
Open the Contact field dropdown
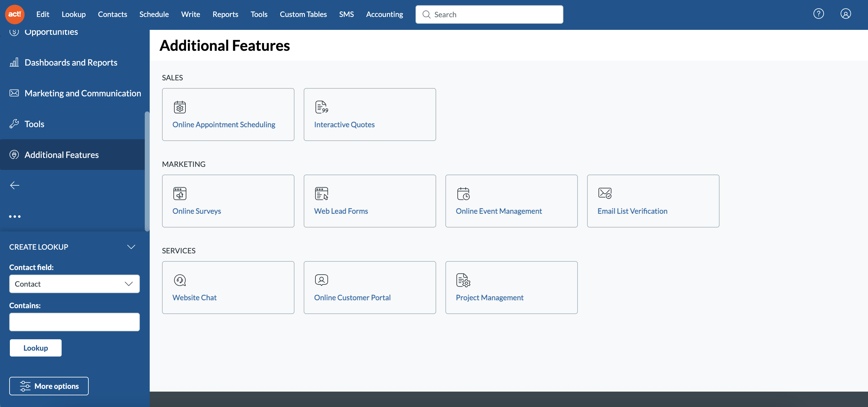click(x=74, y=284)
